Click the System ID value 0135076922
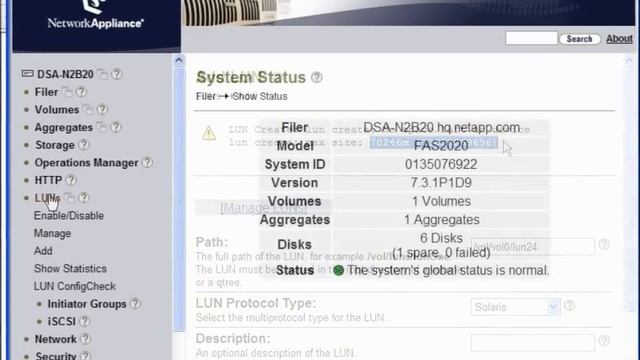This screenshot has height=360, width=640. click(441, 164)
